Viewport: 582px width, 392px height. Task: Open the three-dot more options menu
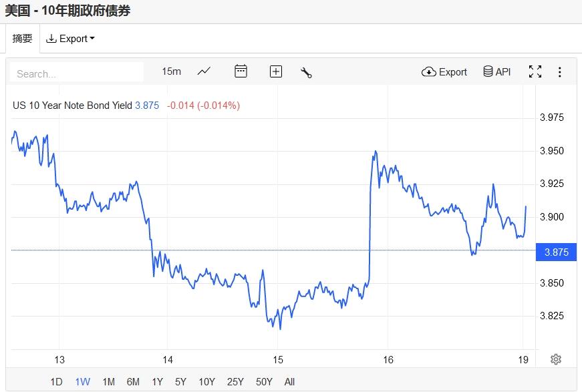(x=560, y=71)
